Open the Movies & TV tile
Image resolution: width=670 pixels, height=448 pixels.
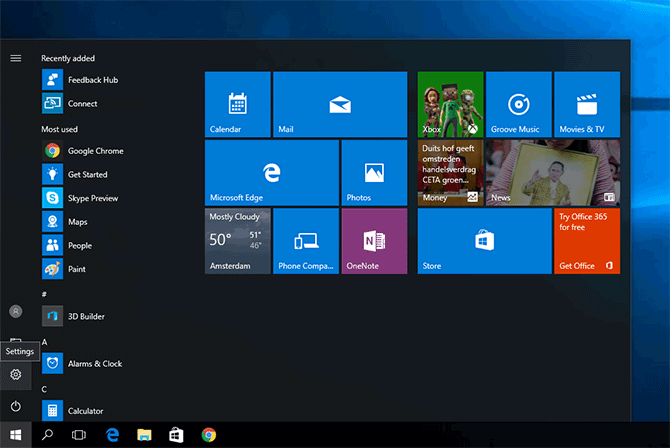click(587, 104)
